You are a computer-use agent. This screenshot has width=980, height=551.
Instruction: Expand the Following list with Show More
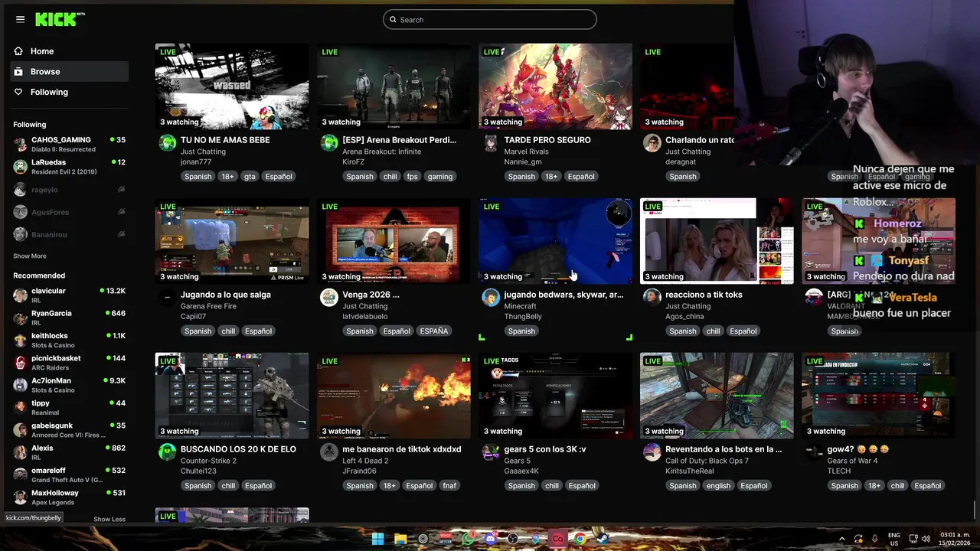click(30, 256)
